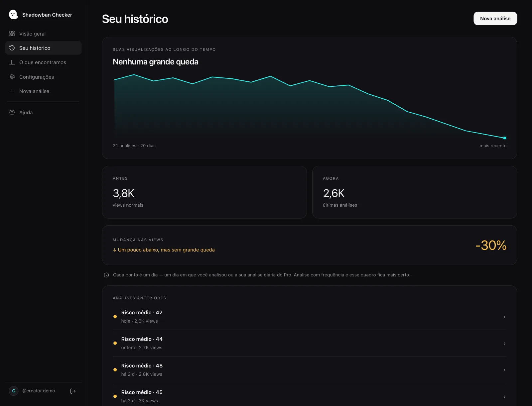Expand the Risco médio · 42 row chevron
The image size is (532, 406).
(504, 317)
